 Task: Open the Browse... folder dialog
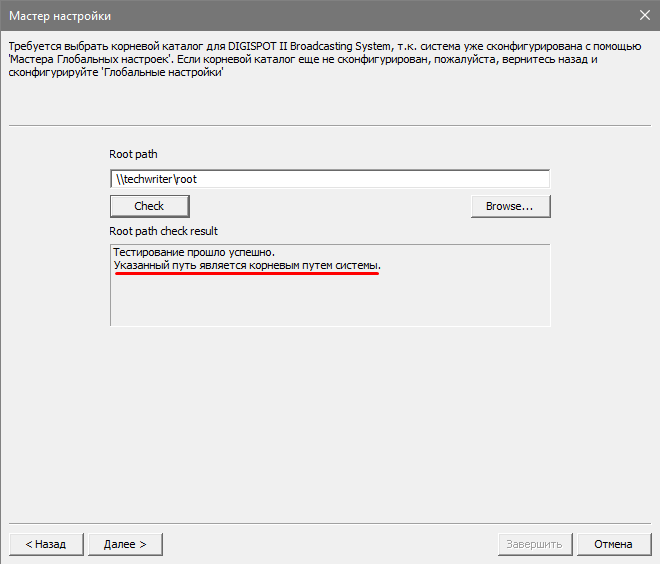click(x=510, y=206)
